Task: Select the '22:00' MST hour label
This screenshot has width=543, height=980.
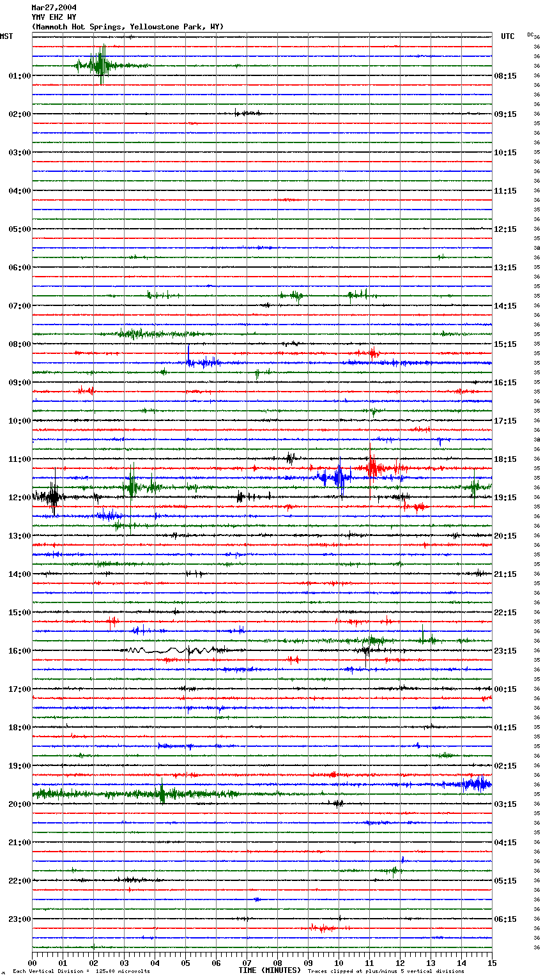Action: coord(20,881)
